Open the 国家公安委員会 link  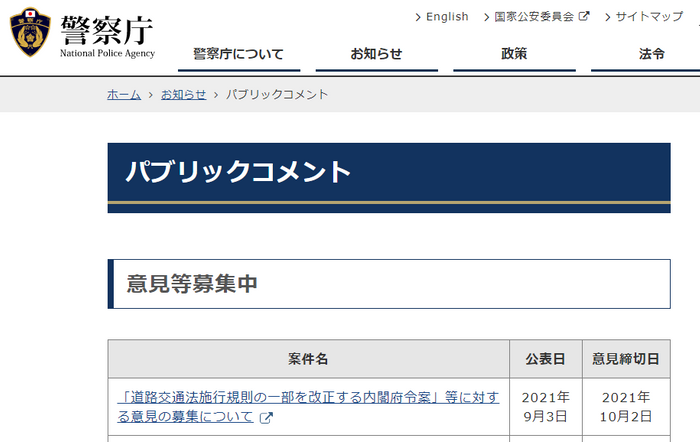(x=535, y=17)
